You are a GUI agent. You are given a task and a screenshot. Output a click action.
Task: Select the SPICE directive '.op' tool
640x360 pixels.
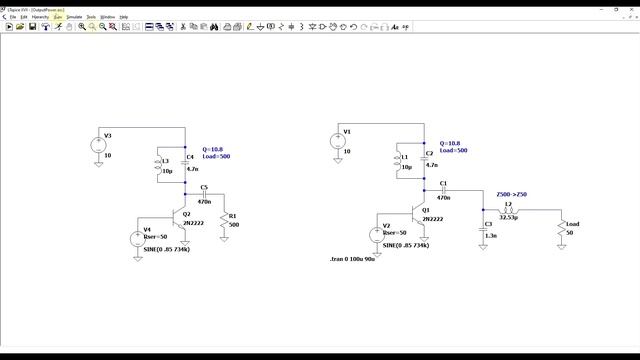point(405,27)
